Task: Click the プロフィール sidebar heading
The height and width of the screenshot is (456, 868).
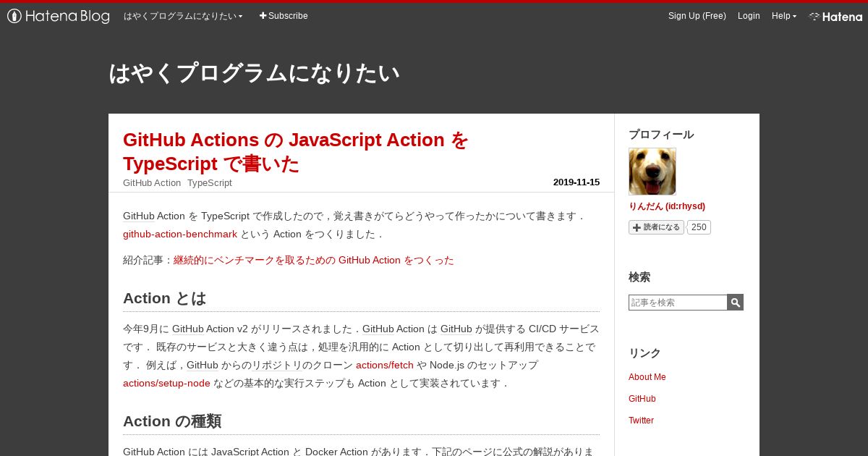Action: point(661,135)
